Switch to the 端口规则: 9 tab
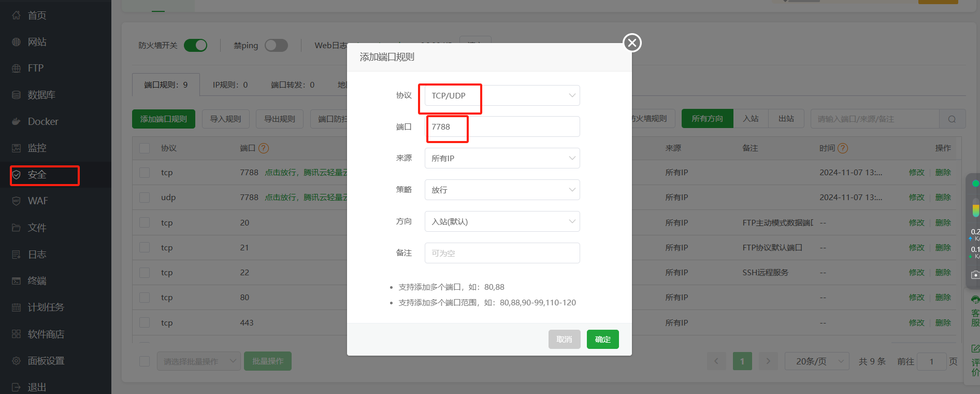Viewport: 980px width, 394px height. (x=166, y=85)
